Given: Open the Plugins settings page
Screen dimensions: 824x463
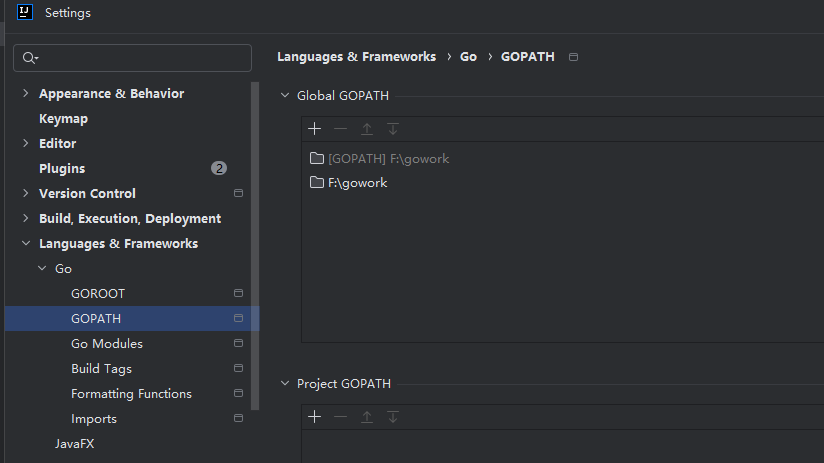Looking at the screenshot, I should click(x=62, y=169).
